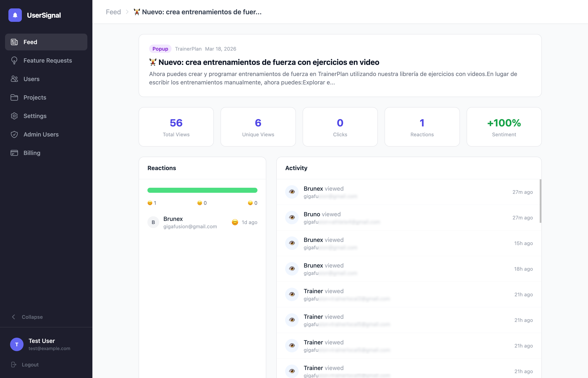The height and width of the screenshot is (378, 588).
Task: Click the Billing credit card icon
Action: tap(14, 153)
